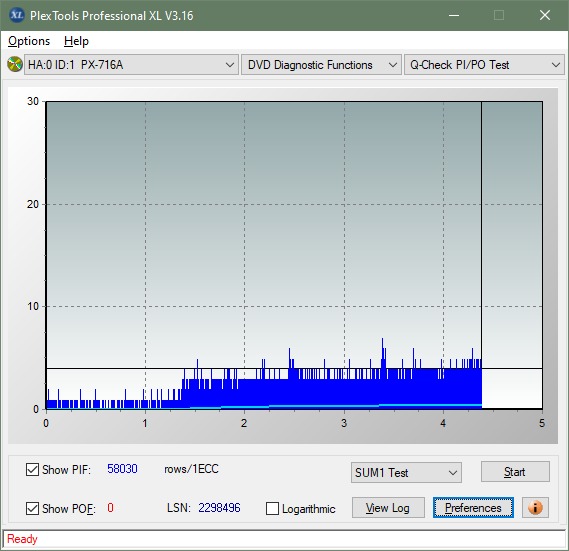Click the X-axis label 3
The height and width of the screenshot is (551, 569).
344,423
